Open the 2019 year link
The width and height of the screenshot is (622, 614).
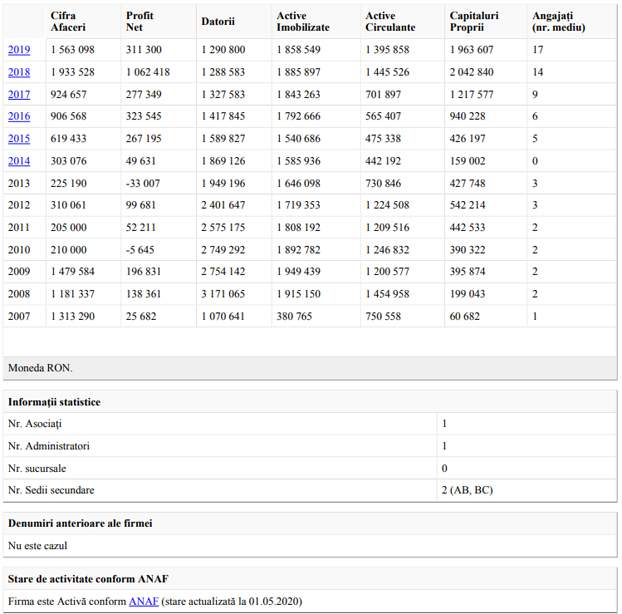[x=18, y=50]
